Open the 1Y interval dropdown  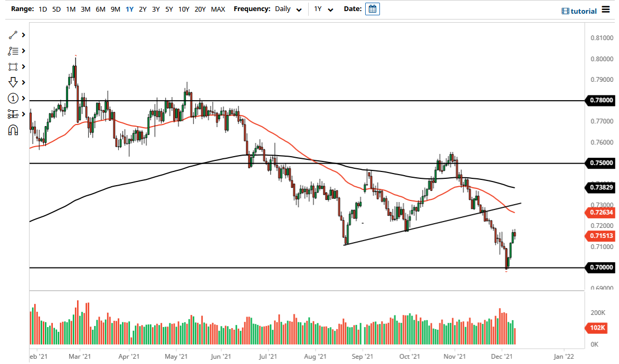click(x=323, y=9)
